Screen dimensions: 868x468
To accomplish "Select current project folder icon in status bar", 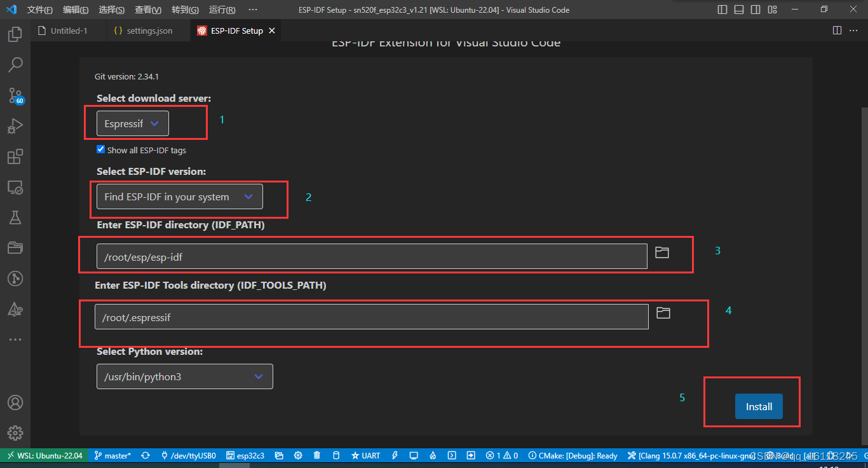I will (x=279, y=455).
